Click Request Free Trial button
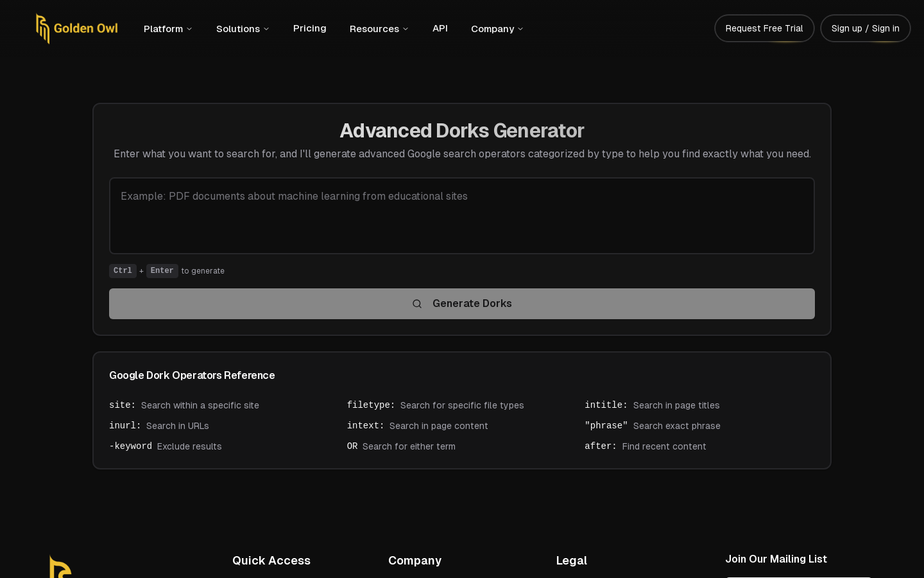 pos(764,28)
